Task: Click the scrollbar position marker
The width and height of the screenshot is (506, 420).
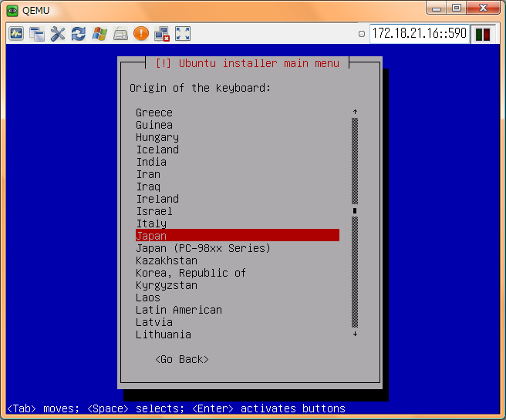Action: point(355,211)
